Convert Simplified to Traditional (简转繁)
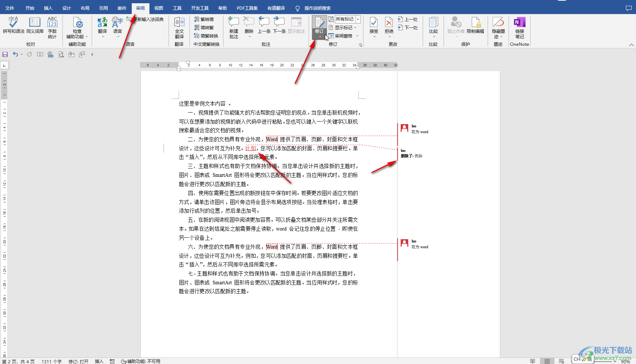 click(204, 27)
